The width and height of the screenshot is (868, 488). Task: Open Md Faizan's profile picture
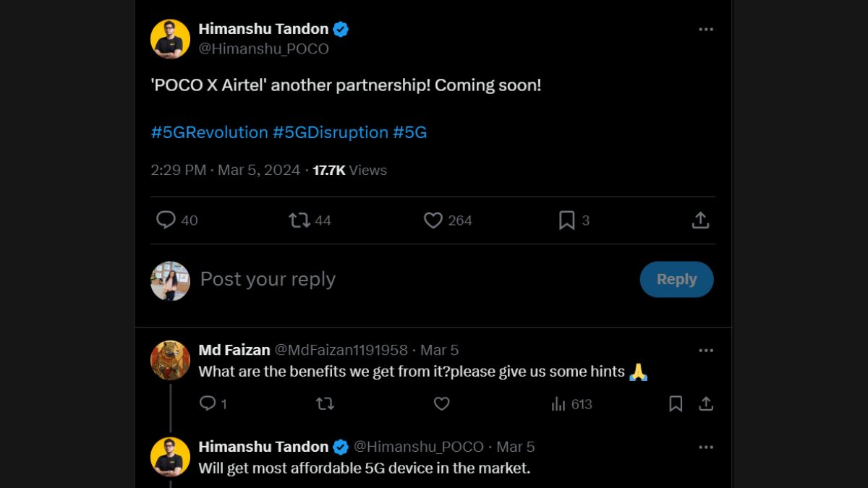point(170,360)
